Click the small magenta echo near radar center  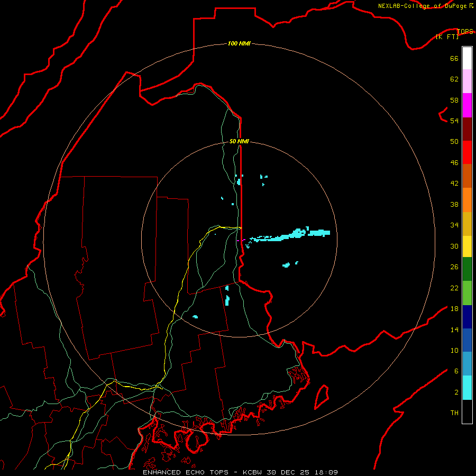click(x=241, y=240)
